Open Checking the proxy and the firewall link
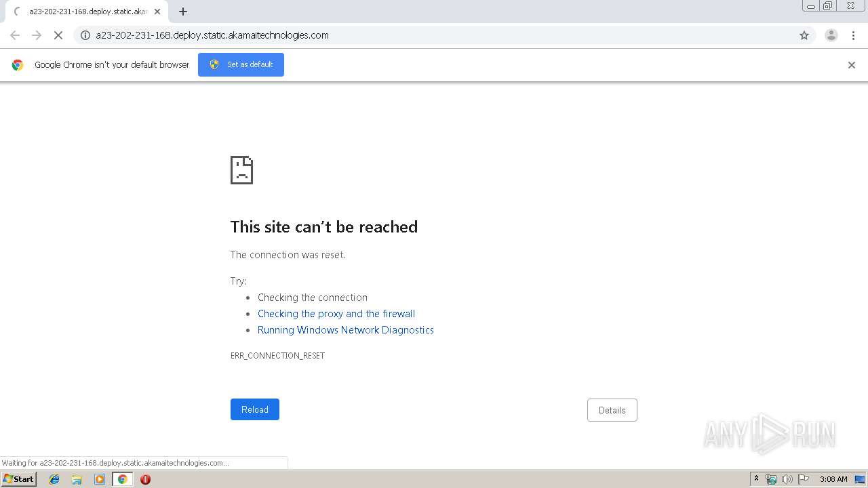Screen dimensions: 868x488 (x=336, y=314)
